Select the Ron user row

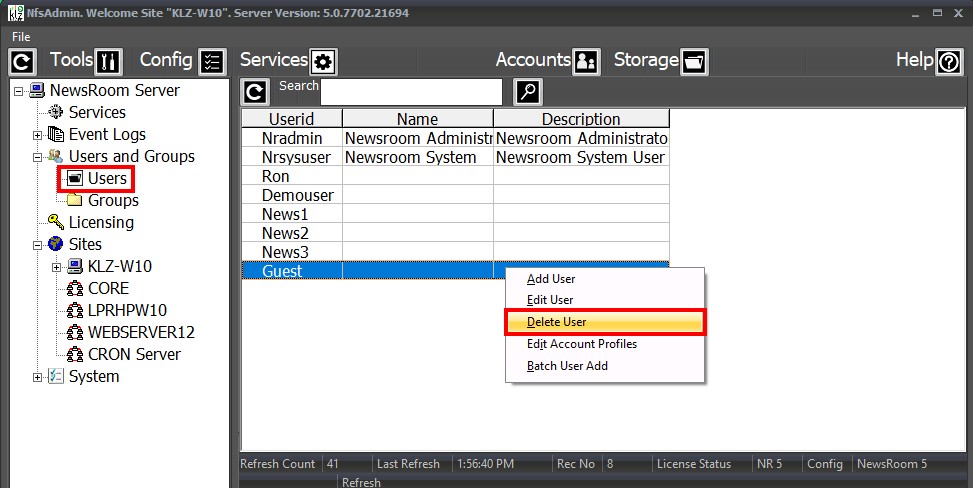(455, 176)
